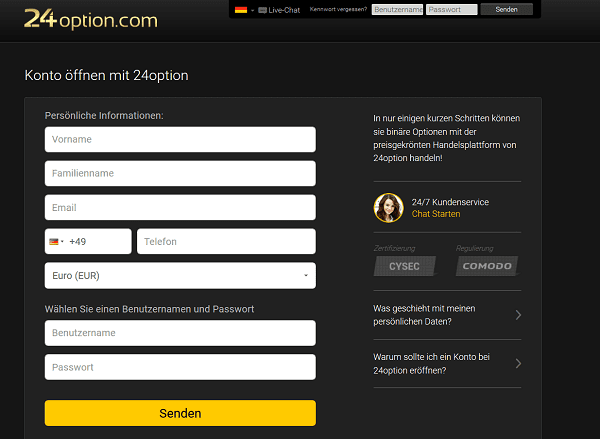
Task: Click the 'Kennwort vergessen?' link
Action: [x=338, y=9]
